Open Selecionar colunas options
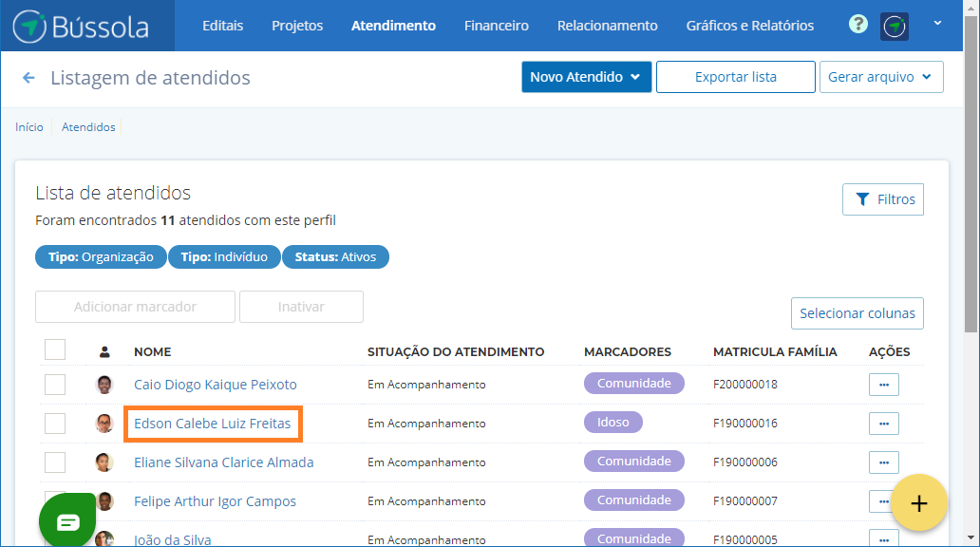 click(x=857, y=313)
